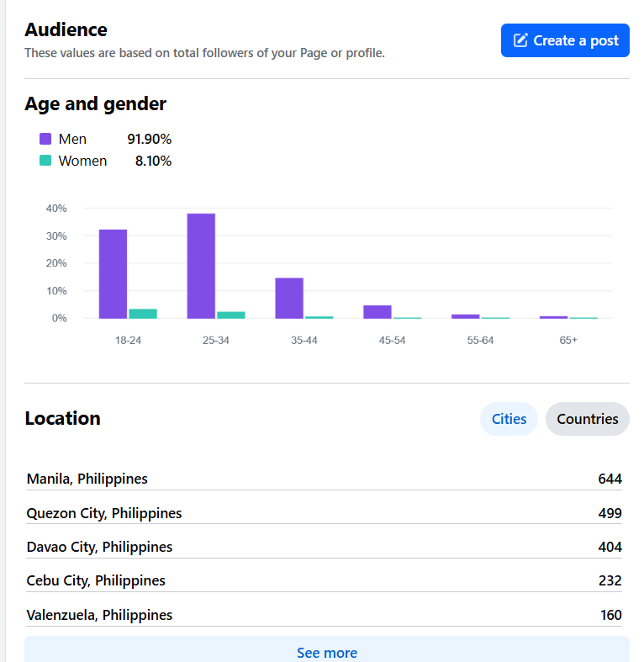This screenshot has height=662, width=644.
Task: Switch to the Countries tab
Action: click(587, 419)
